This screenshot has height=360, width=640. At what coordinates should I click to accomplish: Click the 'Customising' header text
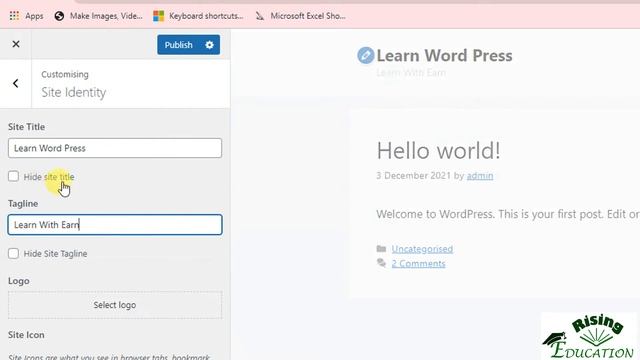click(x=65, y=74)
